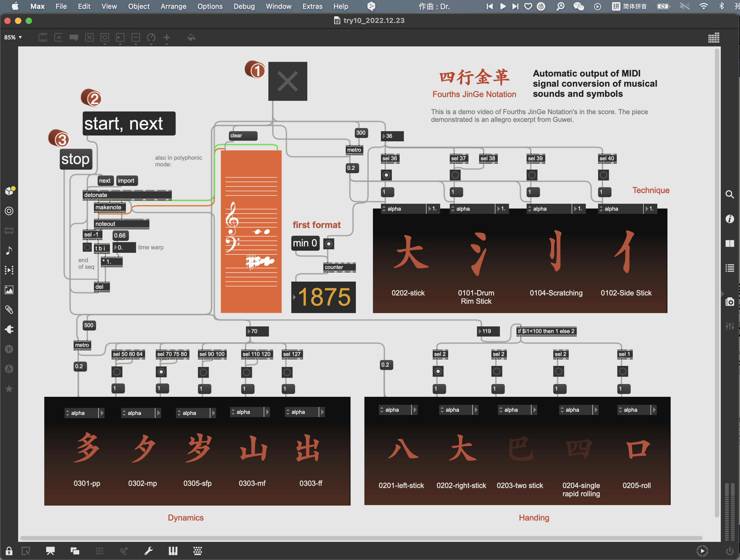Open the 85% zoom dropdown

pyautogui.click(x=13, y=37)
